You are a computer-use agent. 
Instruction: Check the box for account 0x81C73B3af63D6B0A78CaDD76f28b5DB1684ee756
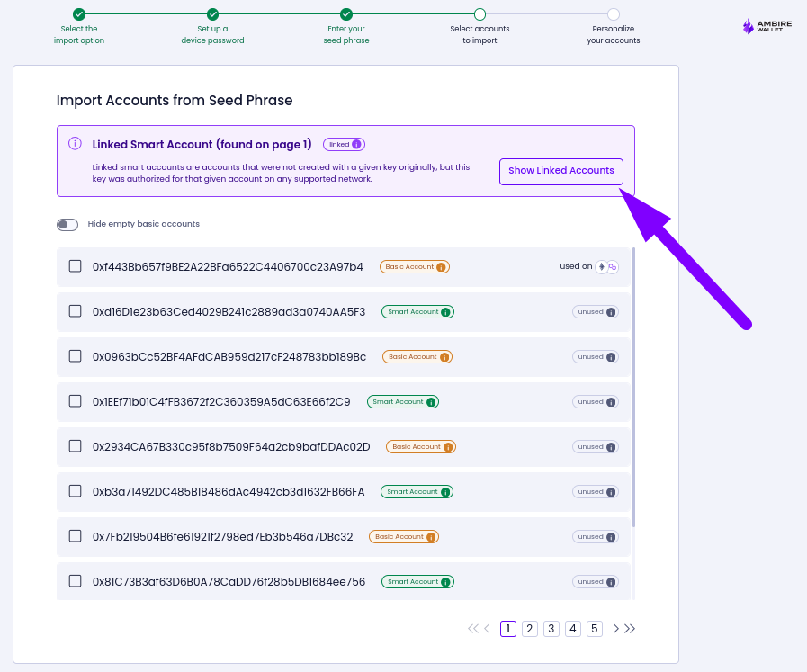point(76,581)
